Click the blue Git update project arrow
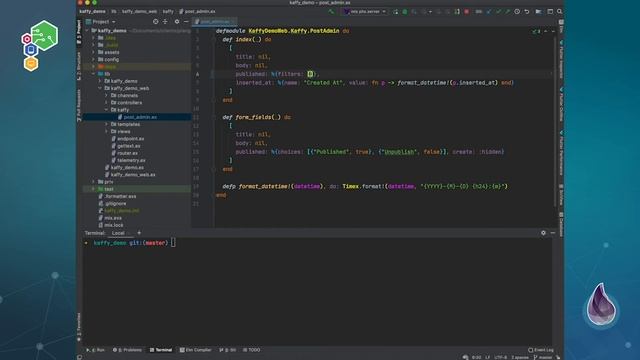 click(x=489, y=11)
